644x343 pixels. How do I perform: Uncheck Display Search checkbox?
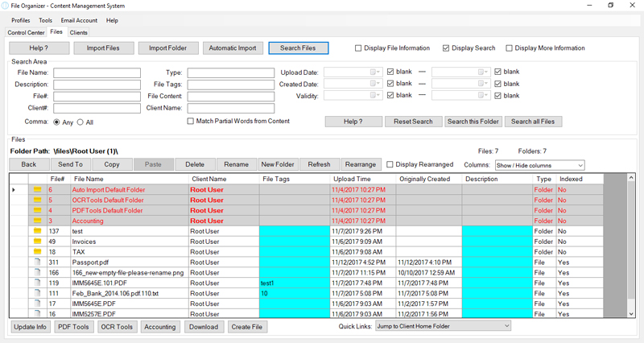[446, 48]
